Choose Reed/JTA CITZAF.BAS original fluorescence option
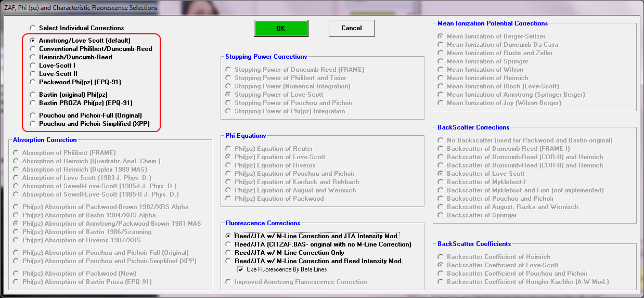Viewport: 644px width, 298px height. (x=229, y=244)
